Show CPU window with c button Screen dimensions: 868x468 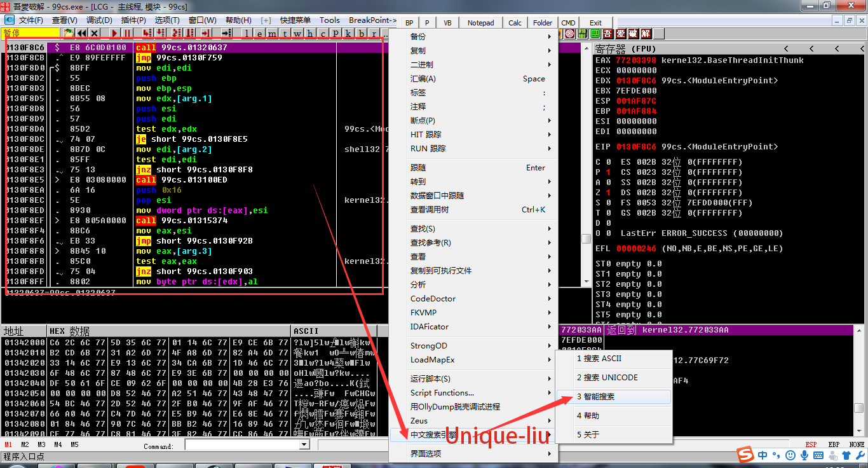point(323,33)
